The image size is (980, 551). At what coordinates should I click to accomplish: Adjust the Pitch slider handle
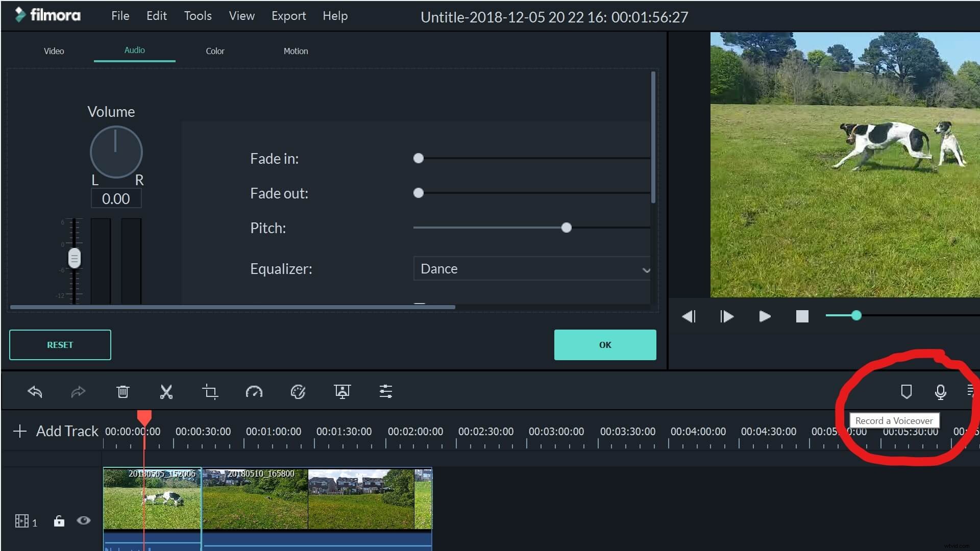coord(567,228)
